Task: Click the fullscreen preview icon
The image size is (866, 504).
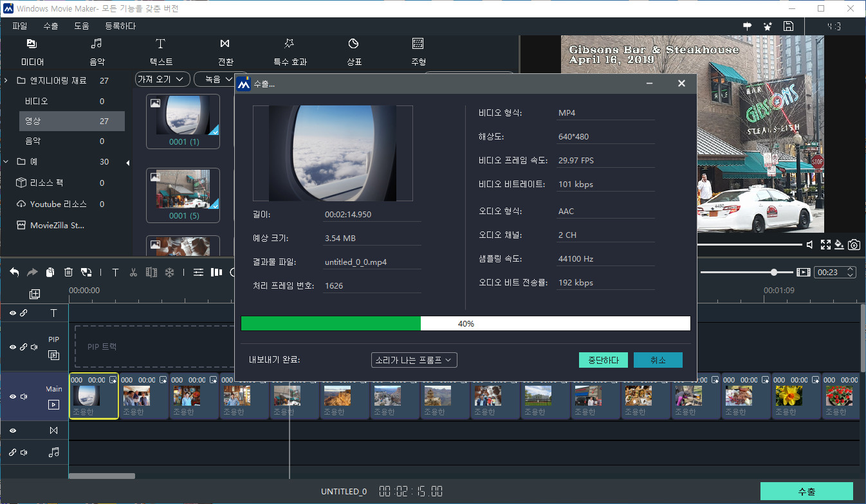Action: coord(825,245)
